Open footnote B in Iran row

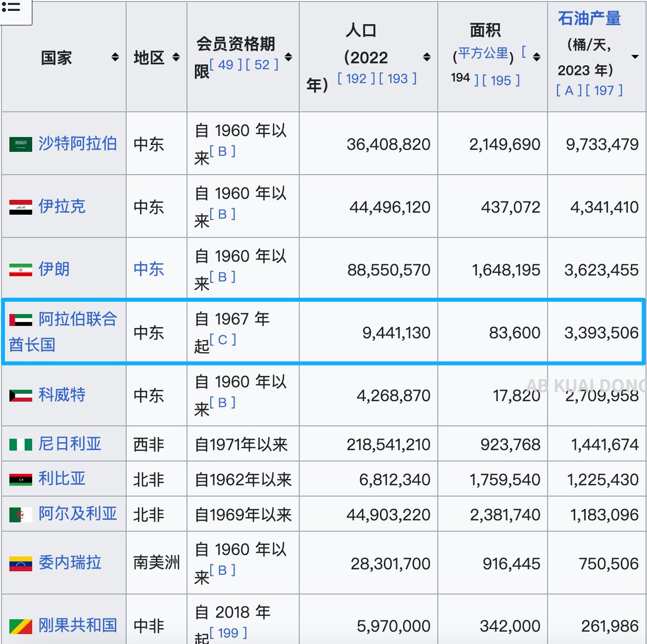[223, 277]
